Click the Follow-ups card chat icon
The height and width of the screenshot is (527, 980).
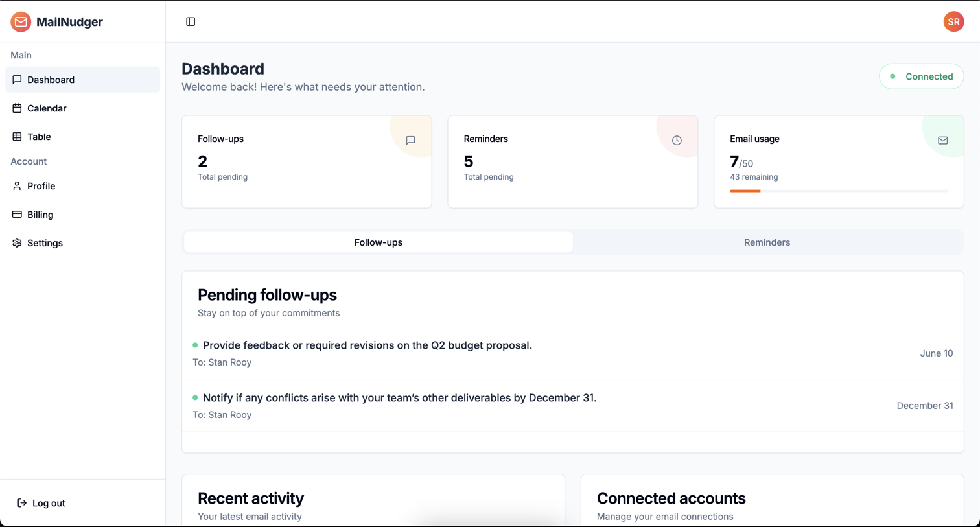(x=410, y=140)
